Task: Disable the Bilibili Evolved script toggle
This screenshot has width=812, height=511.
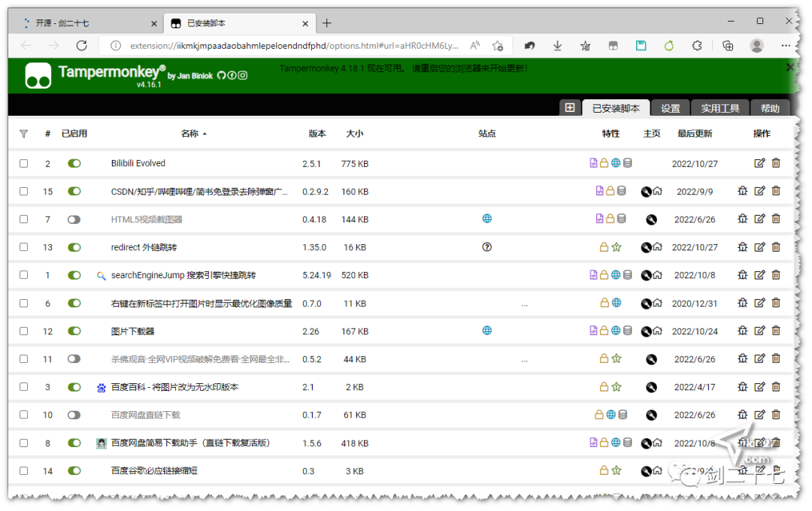Action: point(74,163)
